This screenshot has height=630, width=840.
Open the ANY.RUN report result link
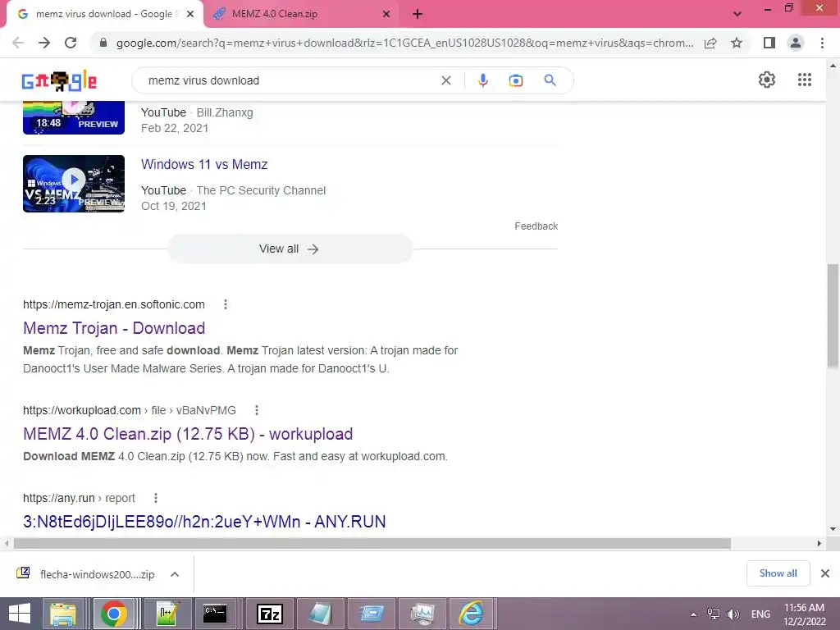204,522
